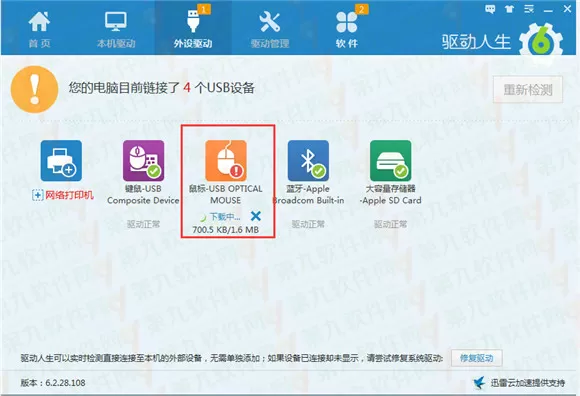Click the monitor icon above 本机驱动

coord(116,21)
